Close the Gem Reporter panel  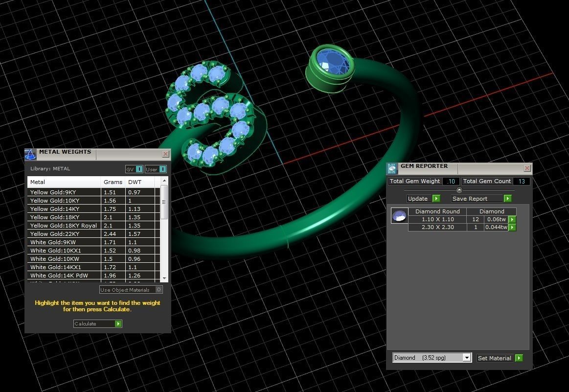tap(527, 168)
